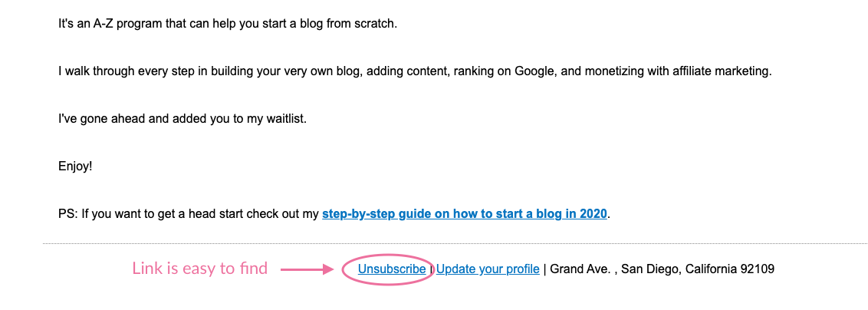Image resolution: width=868 pixels, height=310 pixels.
Task: Click the "Enjoy!" line
Action: coord(75,166)
